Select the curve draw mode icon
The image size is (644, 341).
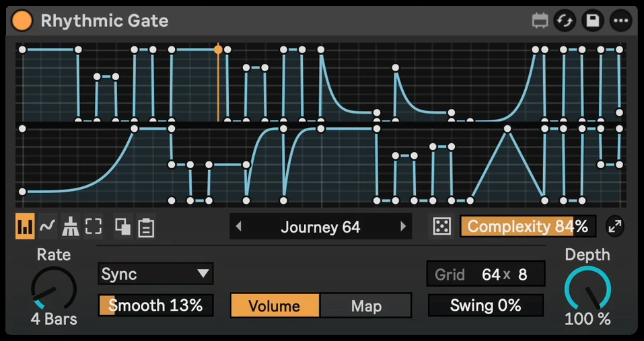pyautogui.click(x=48, y=227)
